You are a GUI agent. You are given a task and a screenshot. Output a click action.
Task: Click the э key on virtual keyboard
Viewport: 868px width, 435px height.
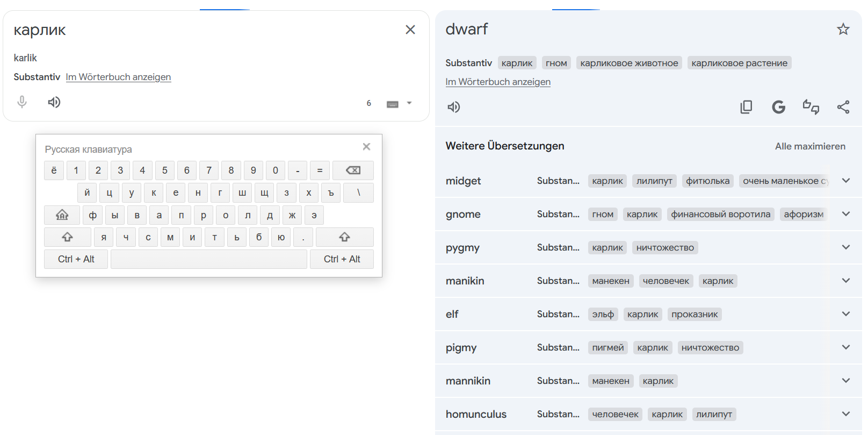(314, 215)
